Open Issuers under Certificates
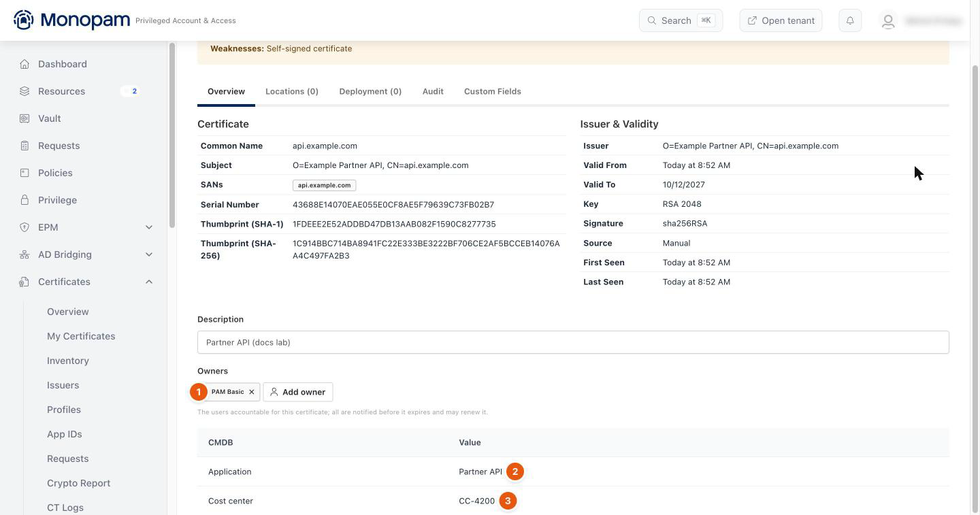Screen dimensions: 980x515 (x=63, y=385)
